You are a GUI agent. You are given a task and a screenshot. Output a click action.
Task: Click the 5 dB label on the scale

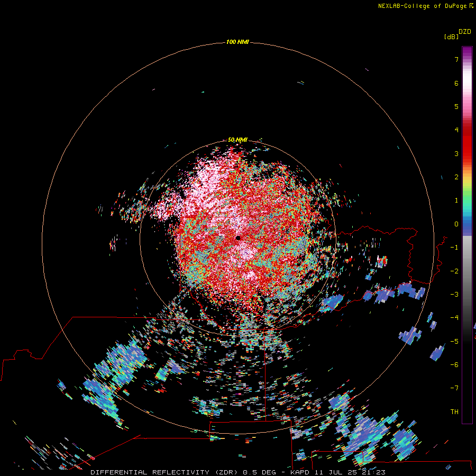click(456, 106)
